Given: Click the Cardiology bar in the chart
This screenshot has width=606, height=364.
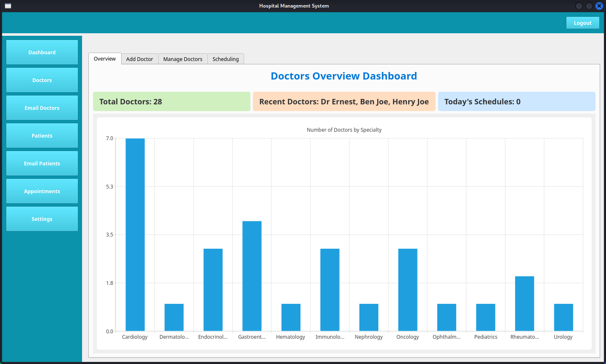Looking at the screenshot, I should [135, 234].
